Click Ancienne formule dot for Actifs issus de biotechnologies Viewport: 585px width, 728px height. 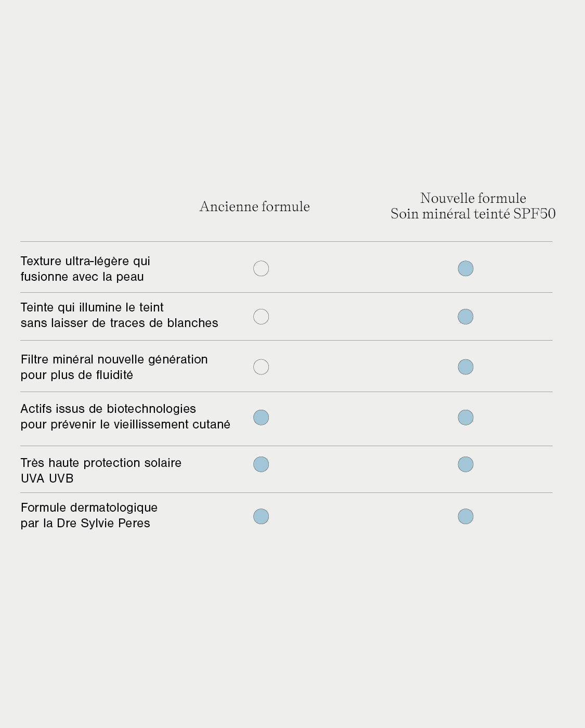click(261, 418)
